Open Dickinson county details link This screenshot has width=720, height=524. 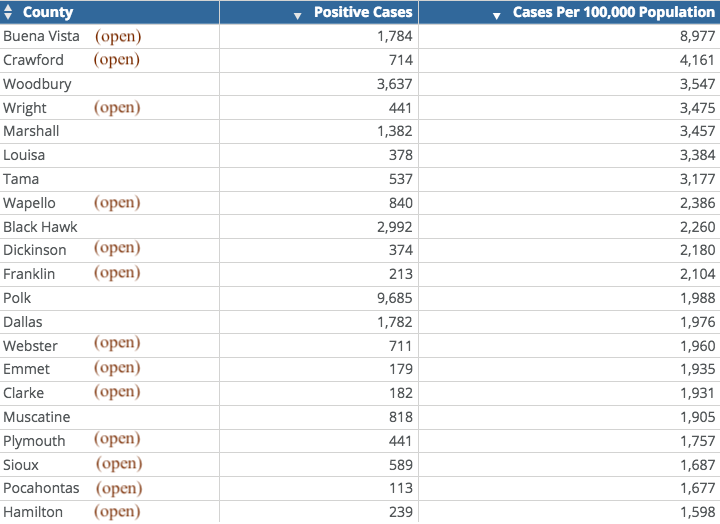pos(117,248)
